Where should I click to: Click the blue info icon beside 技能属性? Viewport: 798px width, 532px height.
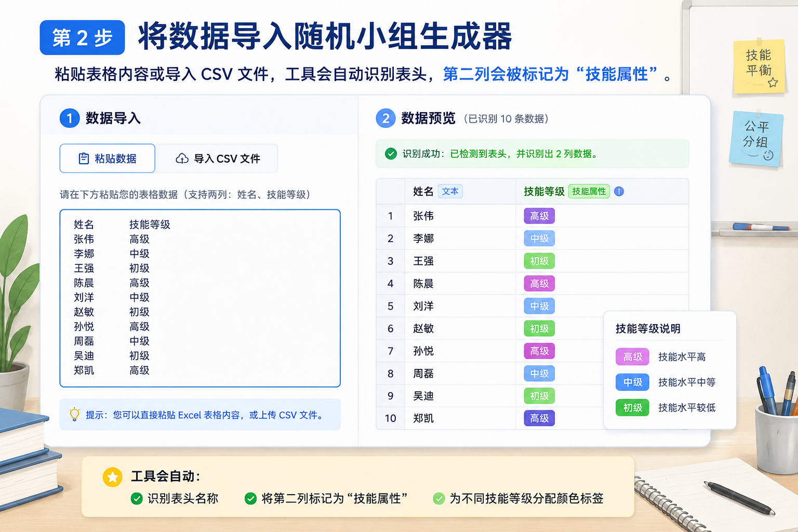(619, 191)
